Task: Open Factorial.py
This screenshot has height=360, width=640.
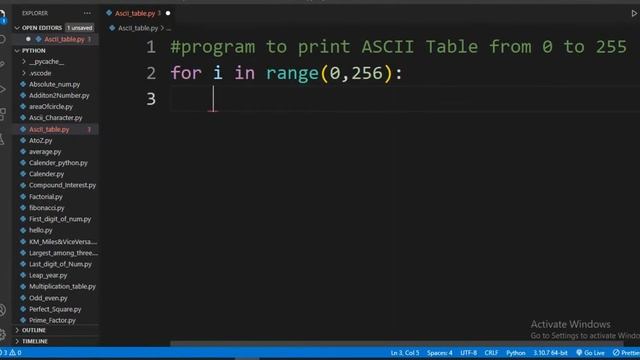Action: click(x=46, y=196)
